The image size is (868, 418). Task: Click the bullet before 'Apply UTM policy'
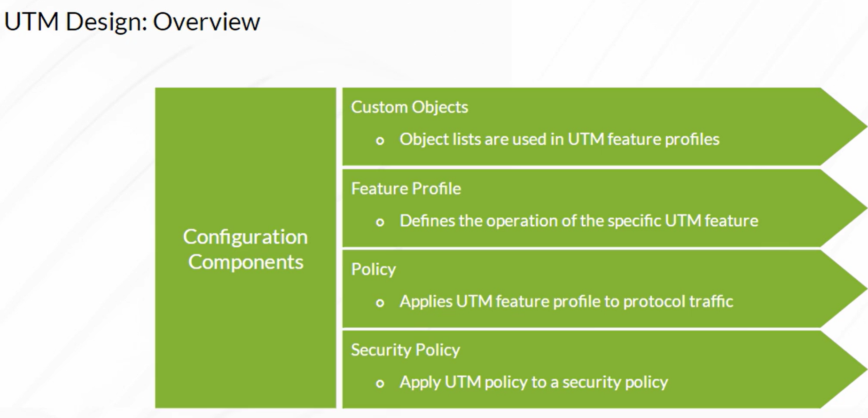coord(380,384)
